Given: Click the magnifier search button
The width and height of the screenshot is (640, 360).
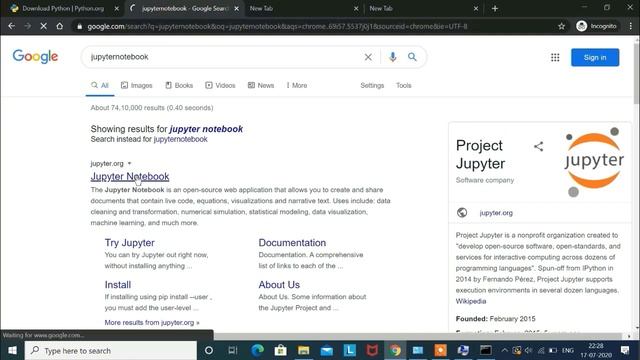Looking at the screenshot, I should pos(412,57).
